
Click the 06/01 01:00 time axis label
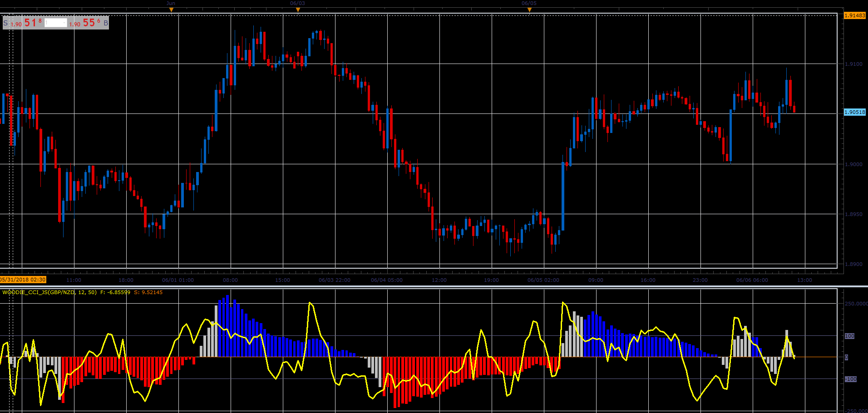click(178, 280)
